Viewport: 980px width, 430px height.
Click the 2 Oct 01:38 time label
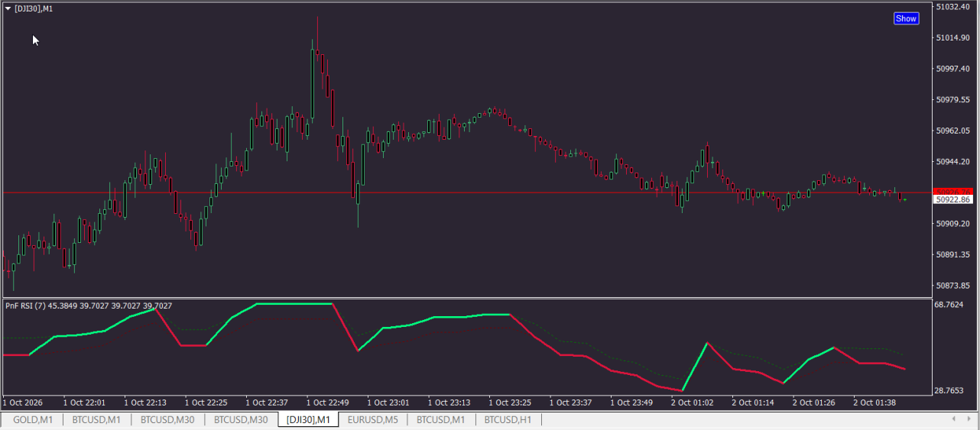click(875, 402)
